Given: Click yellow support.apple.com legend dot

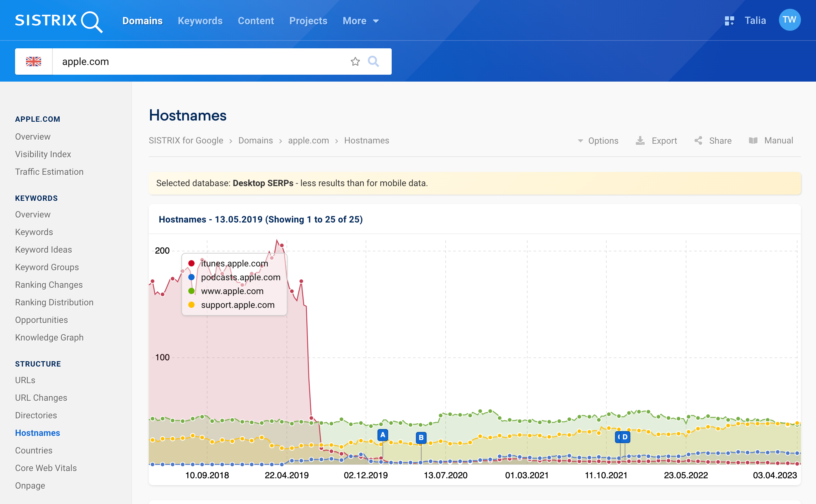Looking at the screenshot, I should 191,305.
